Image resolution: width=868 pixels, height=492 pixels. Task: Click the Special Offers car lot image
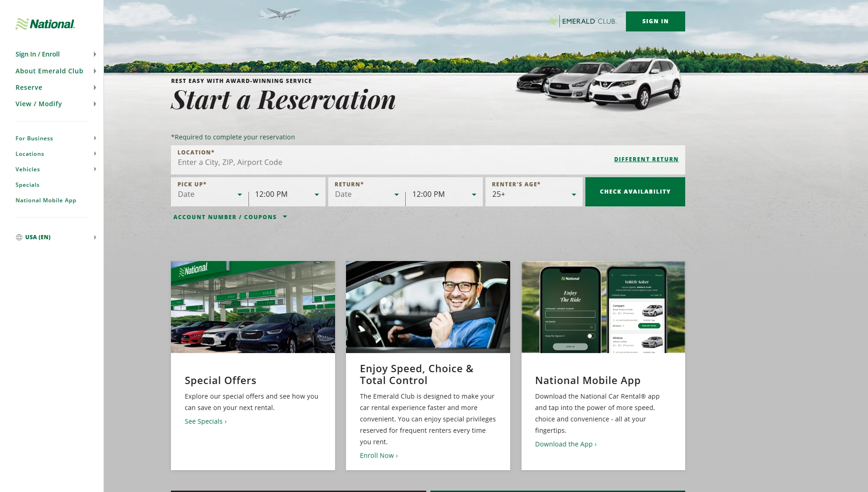(253, 307)
